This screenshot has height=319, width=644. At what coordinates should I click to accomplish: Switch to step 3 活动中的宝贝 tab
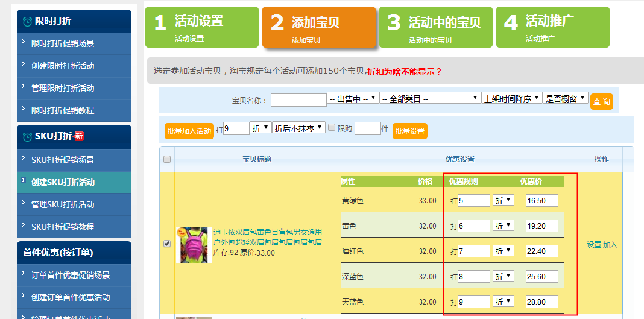(436, 27)
